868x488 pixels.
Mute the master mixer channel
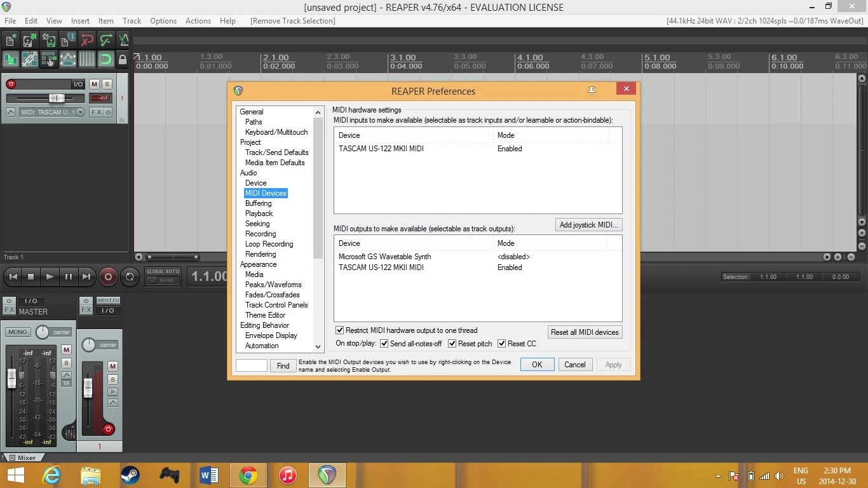tap(66, 350)
